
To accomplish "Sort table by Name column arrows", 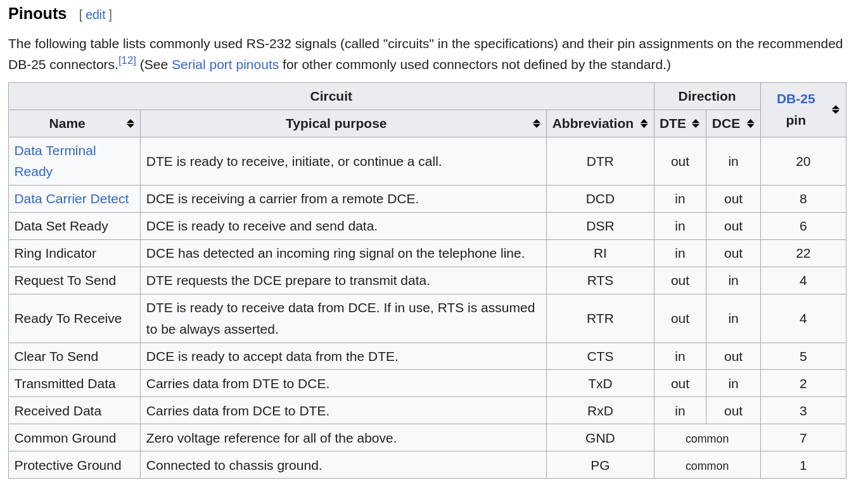I will coord(131,123).
